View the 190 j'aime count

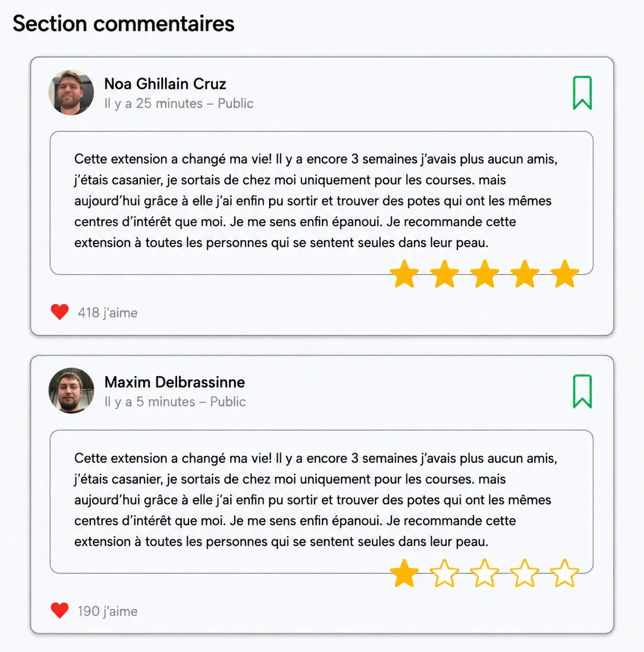tap(108, 611)
